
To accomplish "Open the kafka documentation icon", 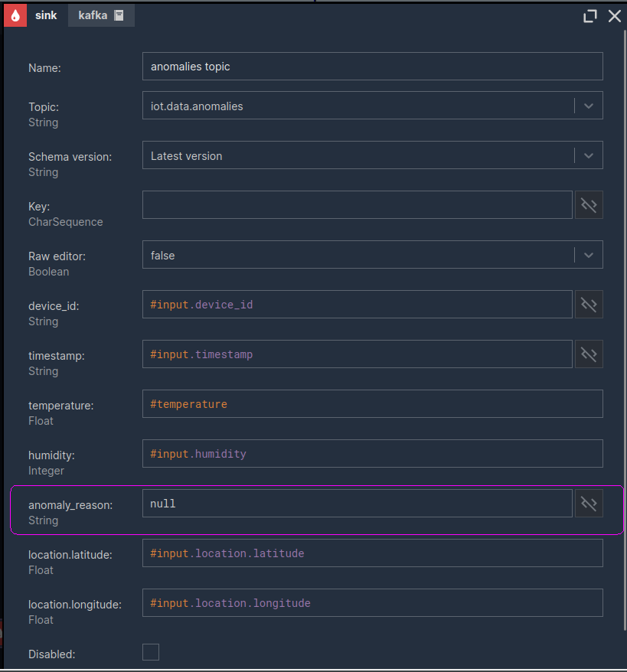I will [x=119, y=15].
